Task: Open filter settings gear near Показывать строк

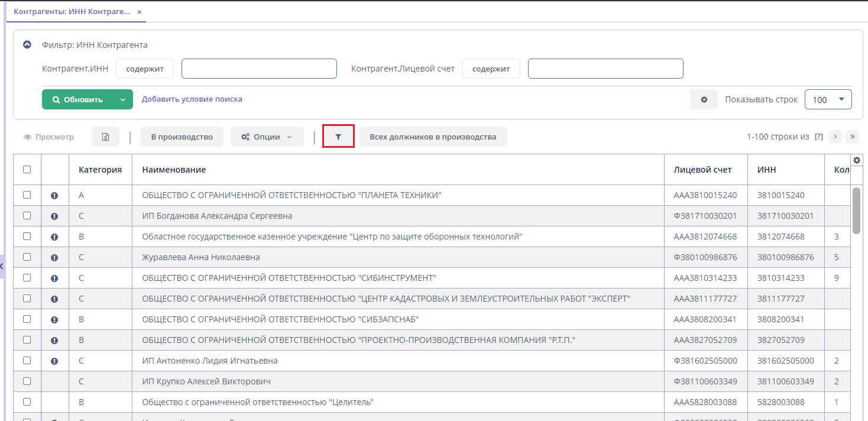Action: coord(704,99)
